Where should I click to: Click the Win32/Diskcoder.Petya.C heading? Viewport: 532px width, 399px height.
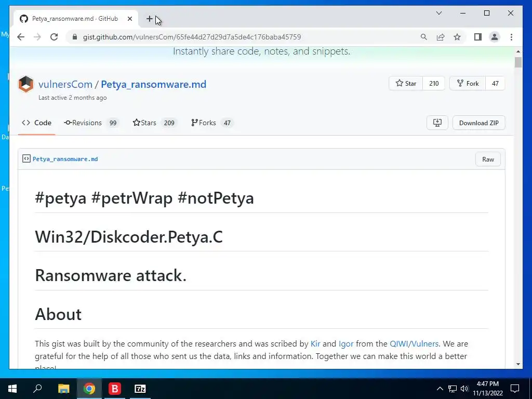[129, 237]
